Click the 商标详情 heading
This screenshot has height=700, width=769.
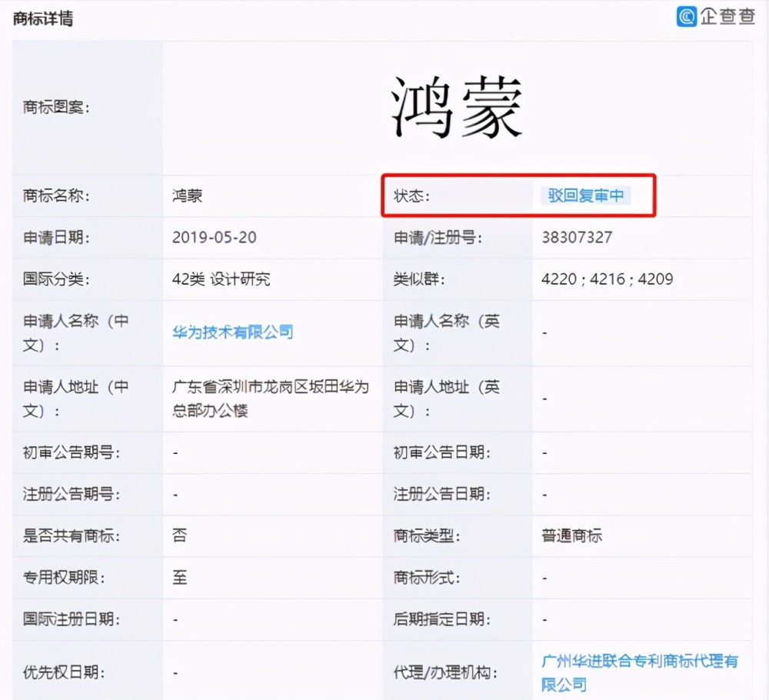tap(43, 19)
